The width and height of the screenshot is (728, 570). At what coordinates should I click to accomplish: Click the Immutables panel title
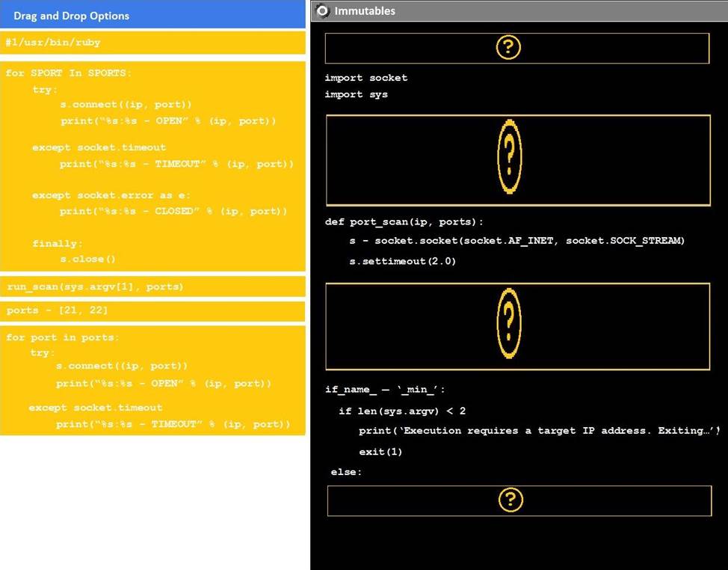point(365,10)
